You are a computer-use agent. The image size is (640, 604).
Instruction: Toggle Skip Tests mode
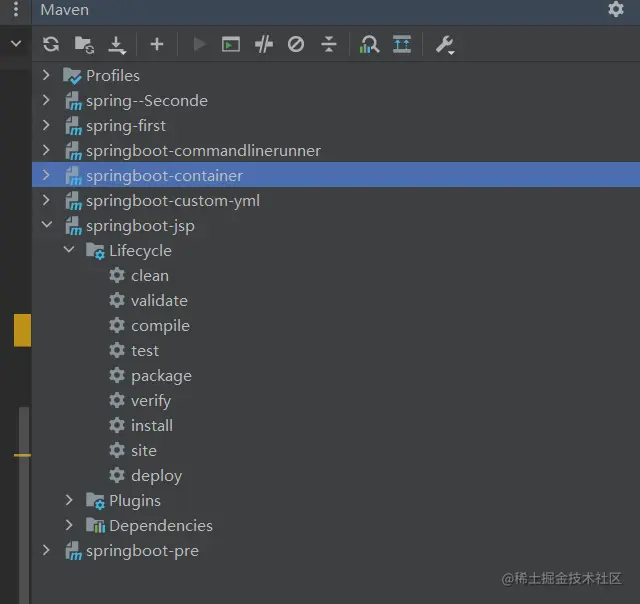tap(296, 44)
